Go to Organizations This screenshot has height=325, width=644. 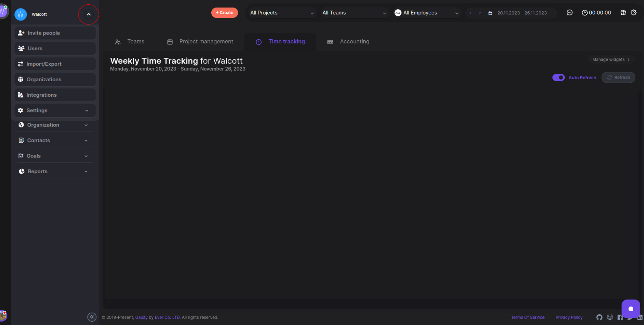click(55, 79)
